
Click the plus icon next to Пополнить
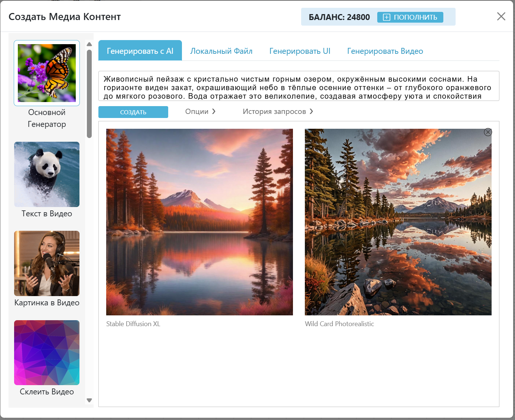coord(387,17)
